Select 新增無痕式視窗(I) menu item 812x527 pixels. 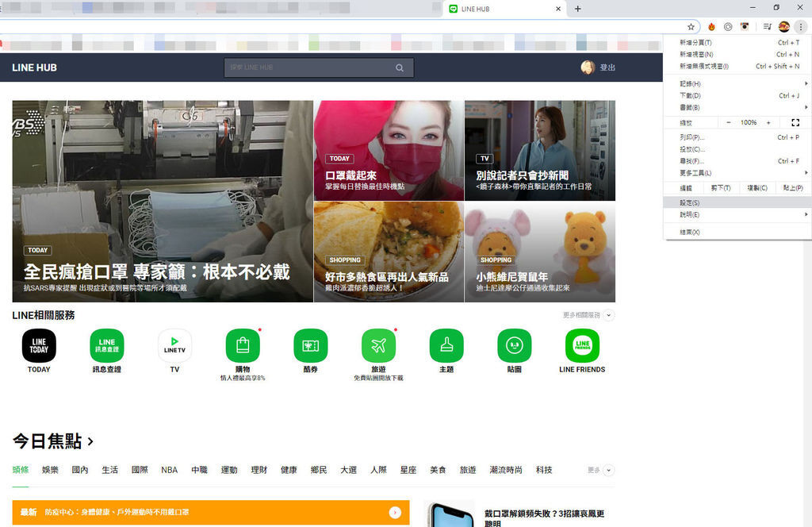tap(737, 67)
